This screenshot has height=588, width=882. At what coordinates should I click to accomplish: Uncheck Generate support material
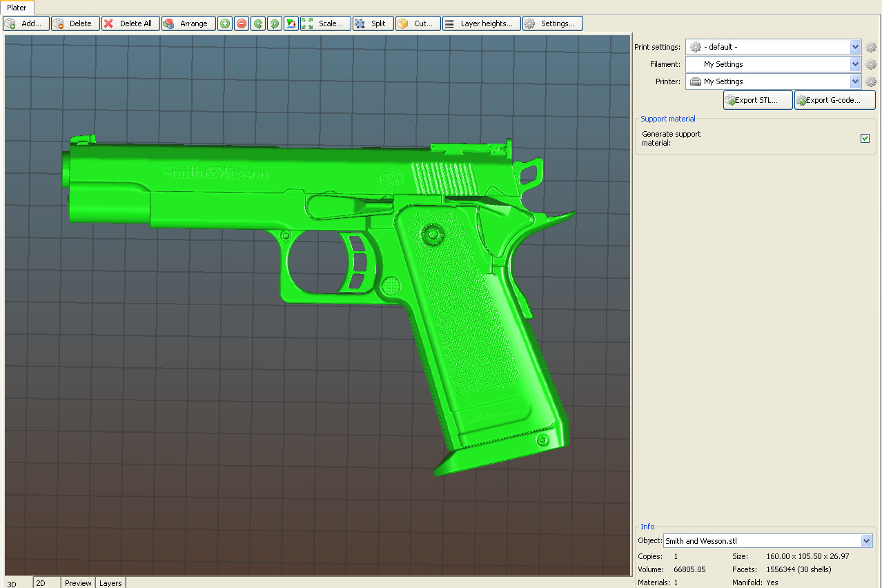click(865, 138)
